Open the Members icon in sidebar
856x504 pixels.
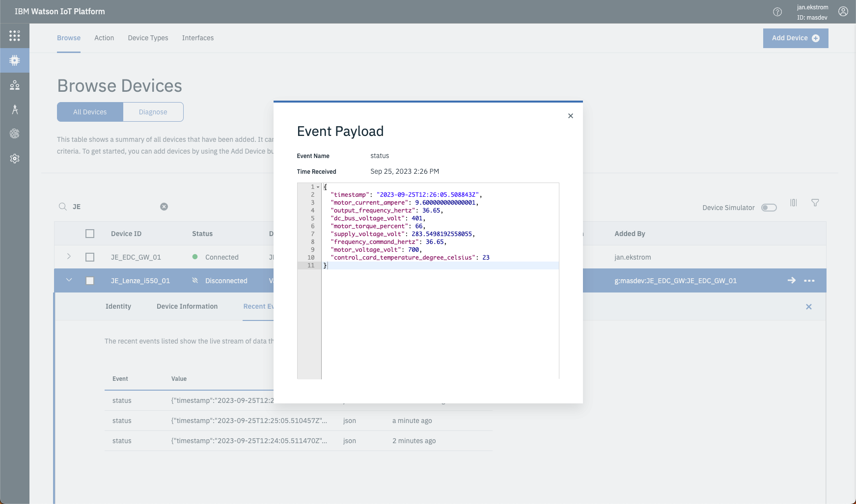tap(15, 85)
